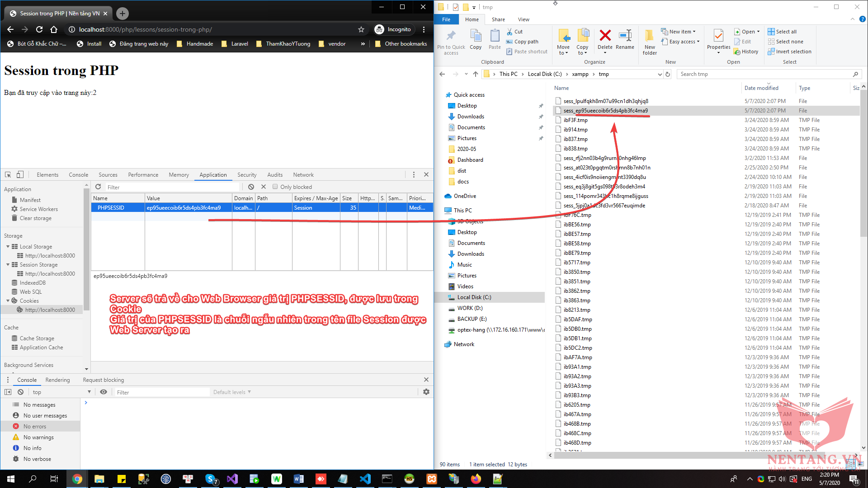Refresh the cookies table in DevTools

[98, 187]
